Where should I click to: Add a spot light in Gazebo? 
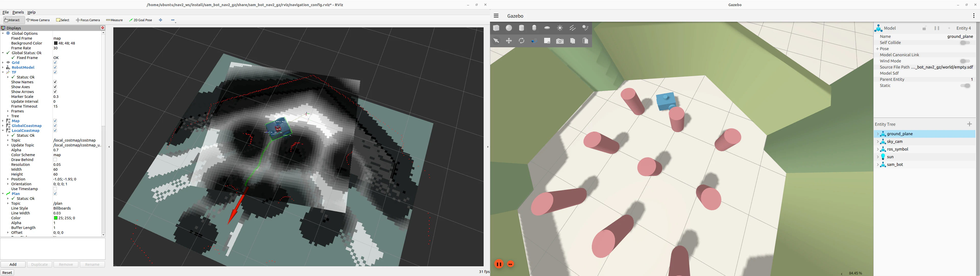coord(585,28)
